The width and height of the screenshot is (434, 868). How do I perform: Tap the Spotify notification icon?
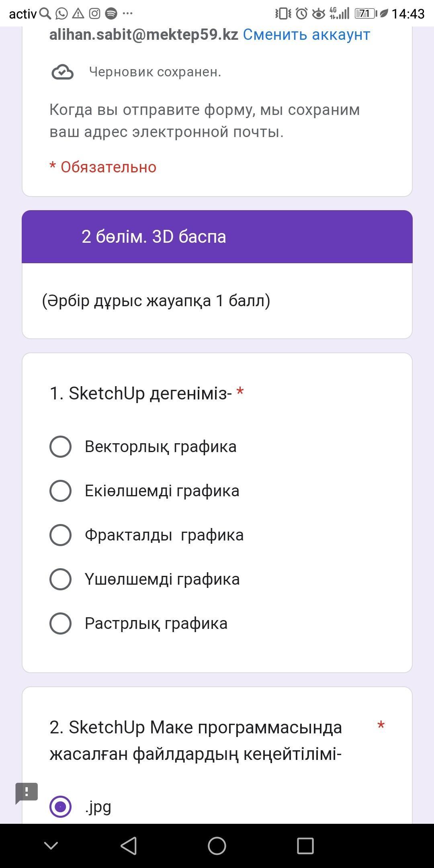click(111, 14)
